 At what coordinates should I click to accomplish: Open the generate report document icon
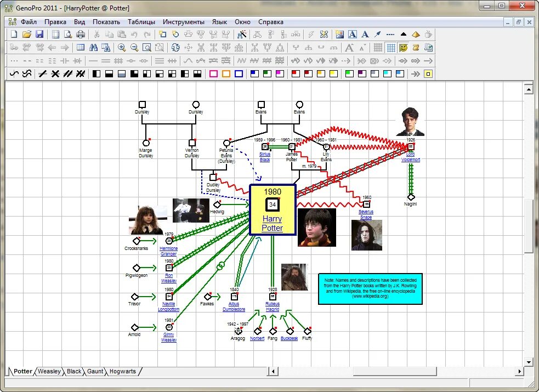pos(428,47)
